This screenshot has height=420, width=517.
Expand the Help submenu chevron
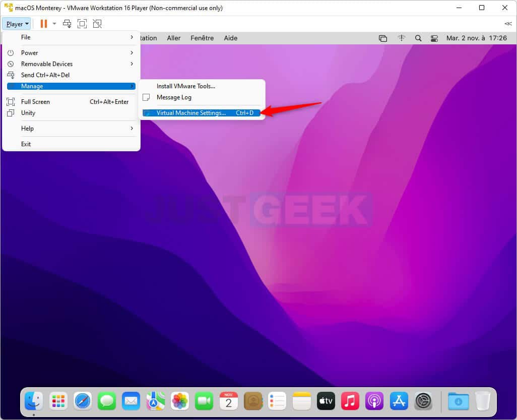(132, 128)
